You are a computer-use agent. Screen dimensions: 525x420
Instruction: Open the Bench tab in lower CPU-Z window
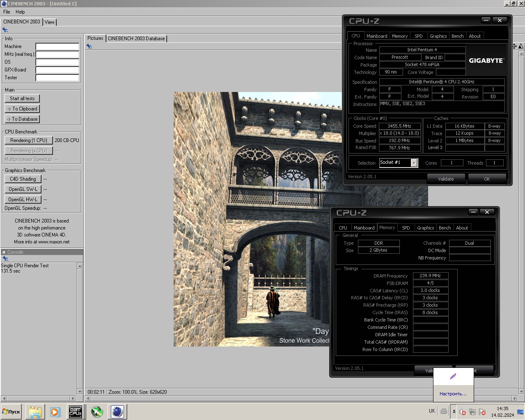pos(445,228)
